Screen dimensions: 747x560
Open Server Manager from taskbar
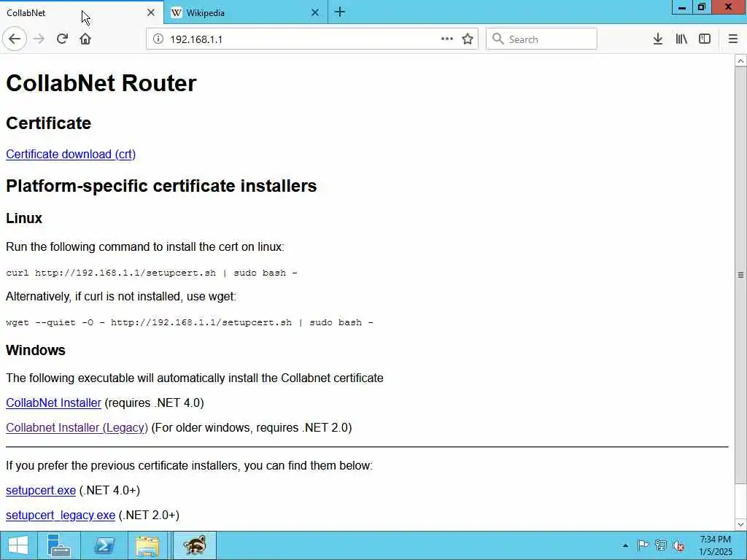59,545
